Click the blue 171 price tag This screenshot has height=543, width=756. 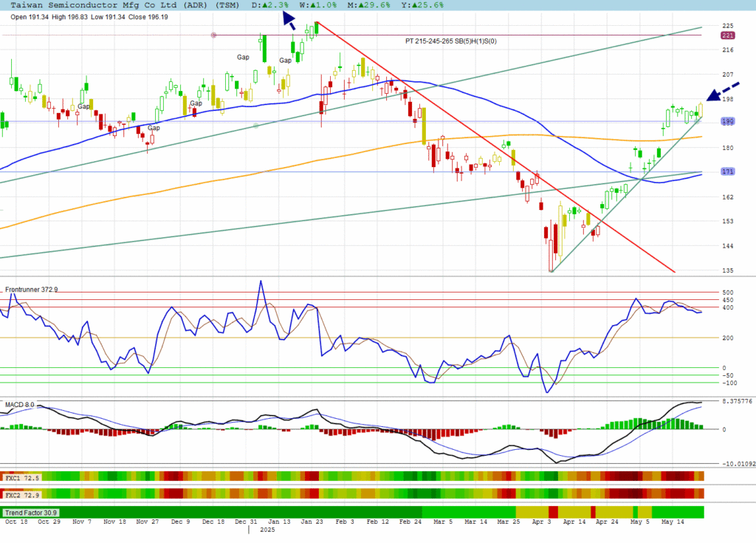coord(727,171)
